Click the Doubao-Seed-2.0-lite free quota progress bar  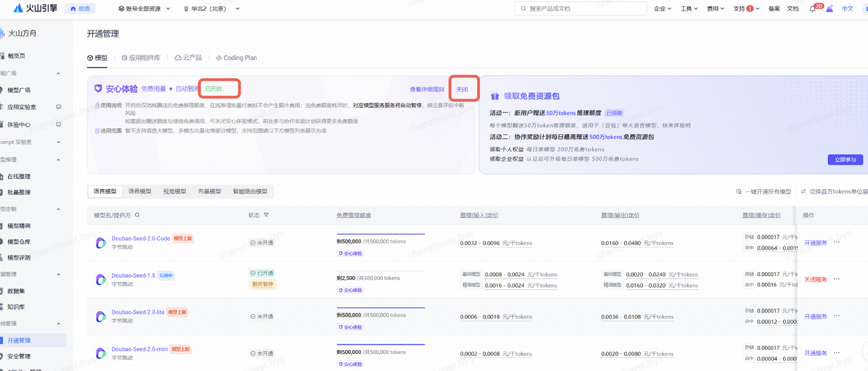pos(380,307)
